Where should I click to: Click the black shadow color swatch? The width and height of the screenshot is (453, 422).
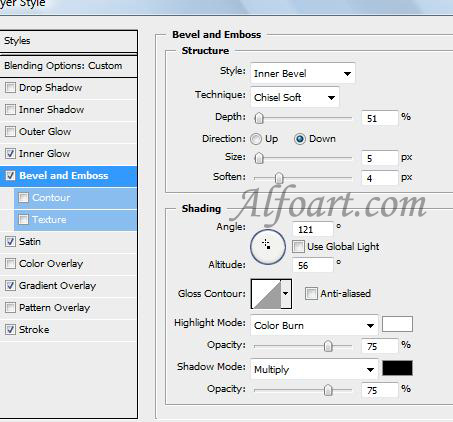click(397, 368)
